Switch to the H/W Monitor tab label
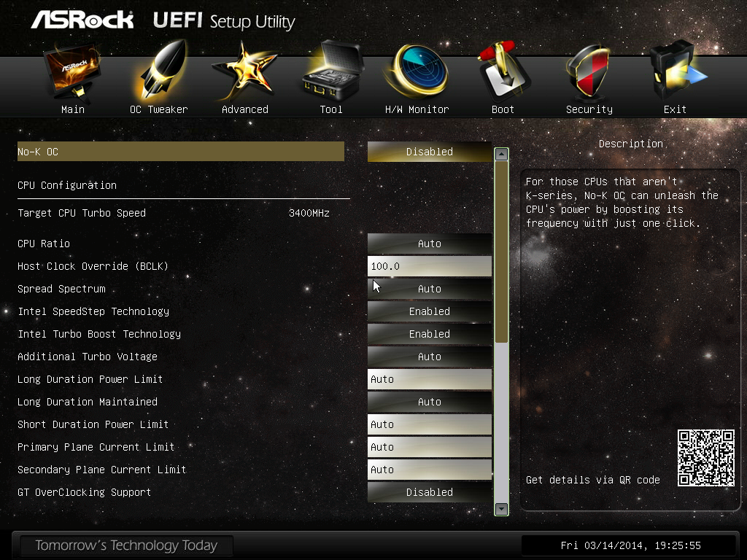The height and width of the screenshot is (560, 747). click(x=417, y=109)
